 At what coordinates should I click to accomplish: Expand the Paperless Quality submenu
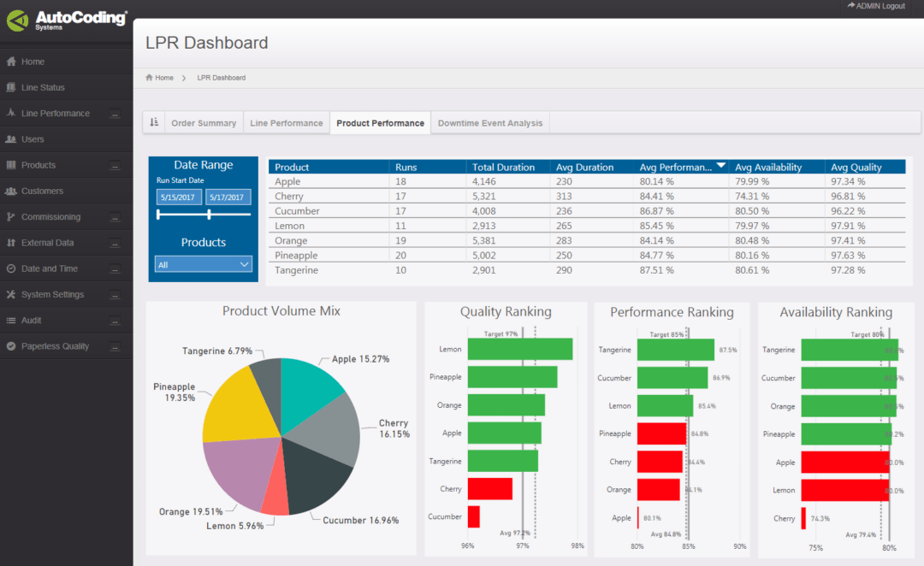(115, 347)
